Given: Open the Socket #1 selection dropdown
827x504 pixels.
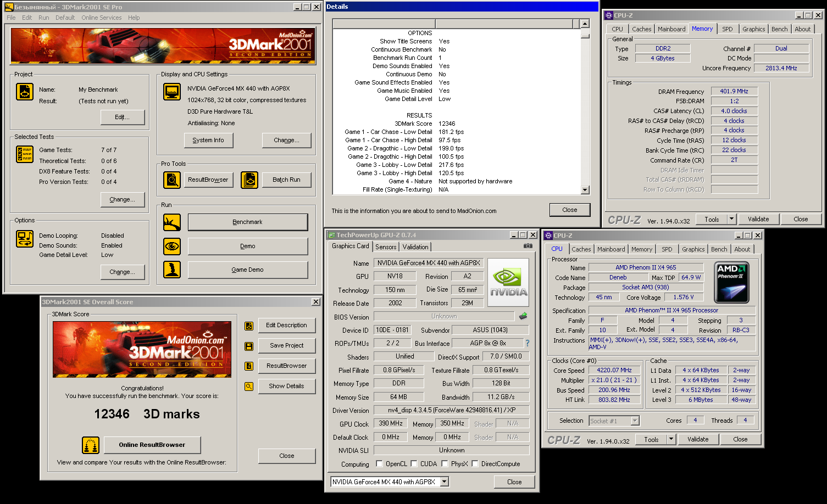Looking at the screenshot, I should [x=635, y=421].
